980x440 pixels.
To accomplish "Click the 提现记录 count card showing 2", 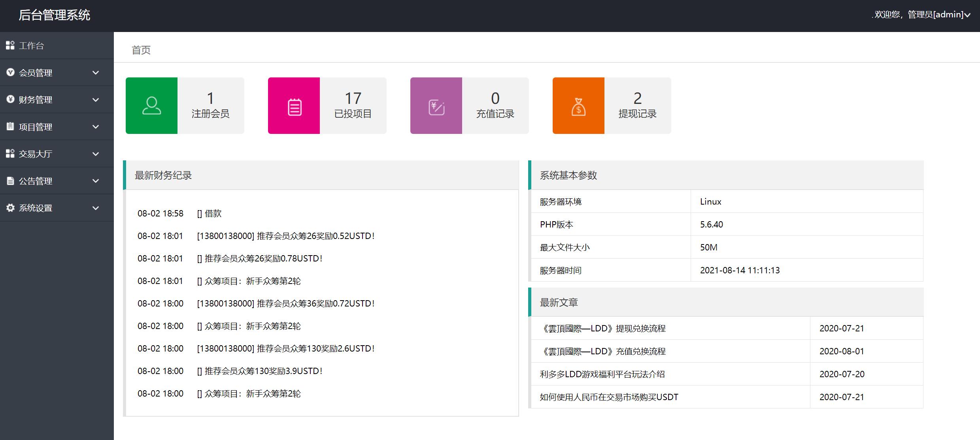I will tap(637, 105).
